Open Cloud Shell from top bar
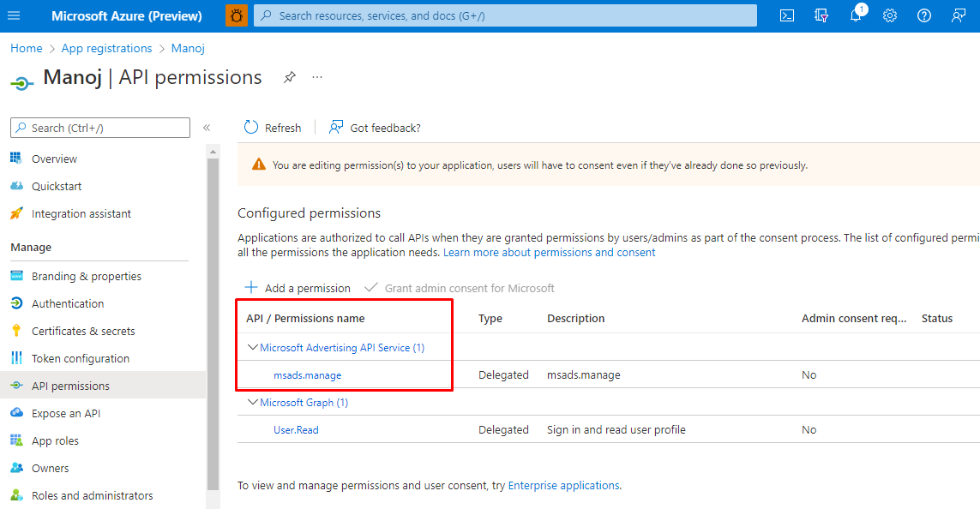The height and width of the screenshot is (509, 980). (x=787, y=15)
